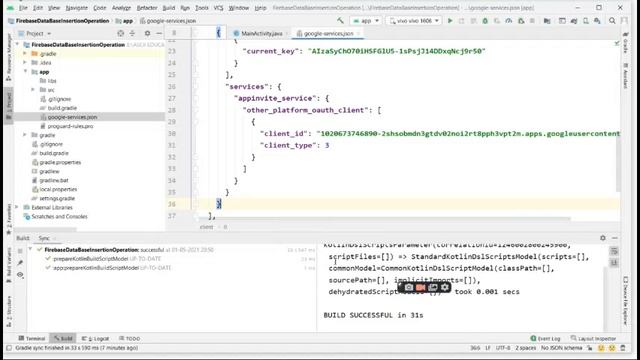Click the Make Project hammer icon
Viewport: 640px width, 360px height.
coord(340,20)
